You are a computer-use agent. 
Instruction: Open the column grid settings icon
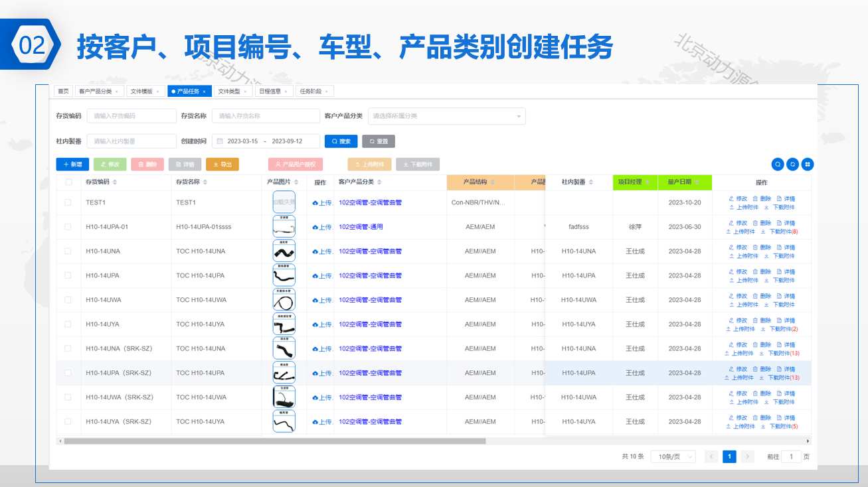point(808,165)
